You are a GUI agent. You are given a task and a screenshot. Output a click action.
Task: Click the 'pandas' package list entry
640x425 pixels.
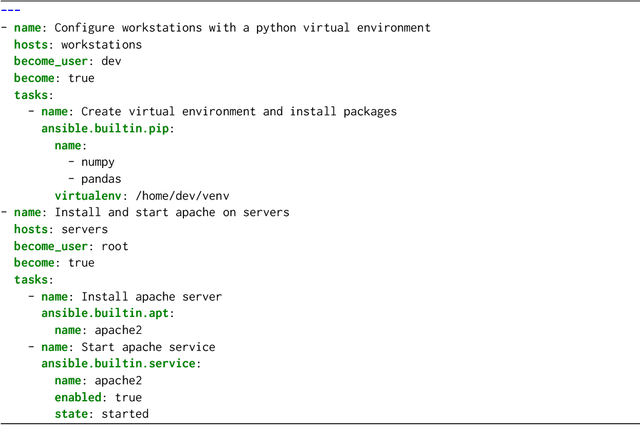[101, 179]
